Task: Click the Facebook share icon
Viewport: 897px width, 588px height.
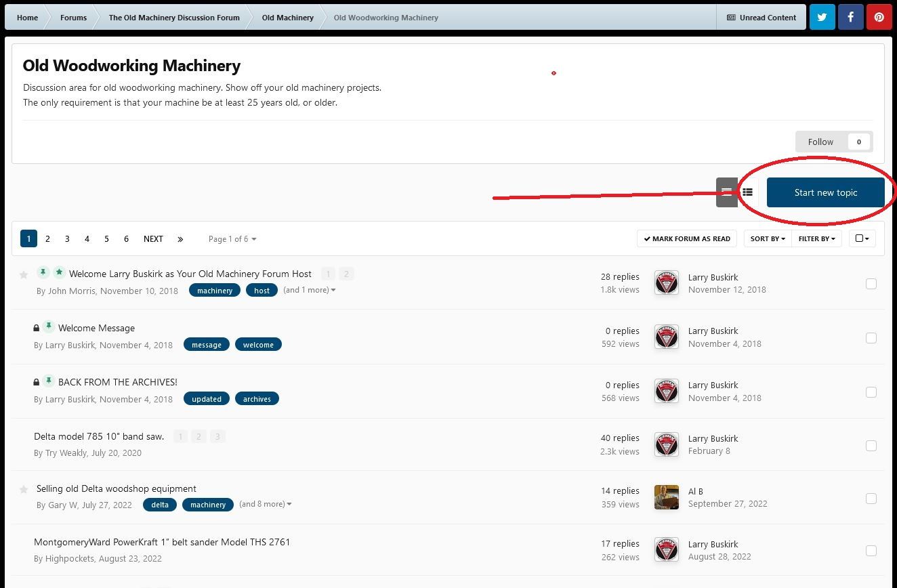Action: [x=850, y=18]
